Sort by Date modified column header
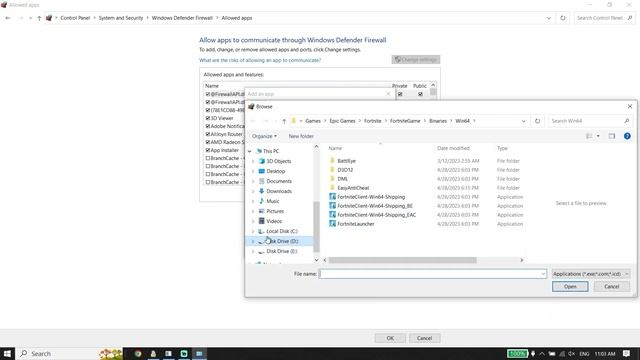This screenshot has height=360, width=640. (453, 148)
